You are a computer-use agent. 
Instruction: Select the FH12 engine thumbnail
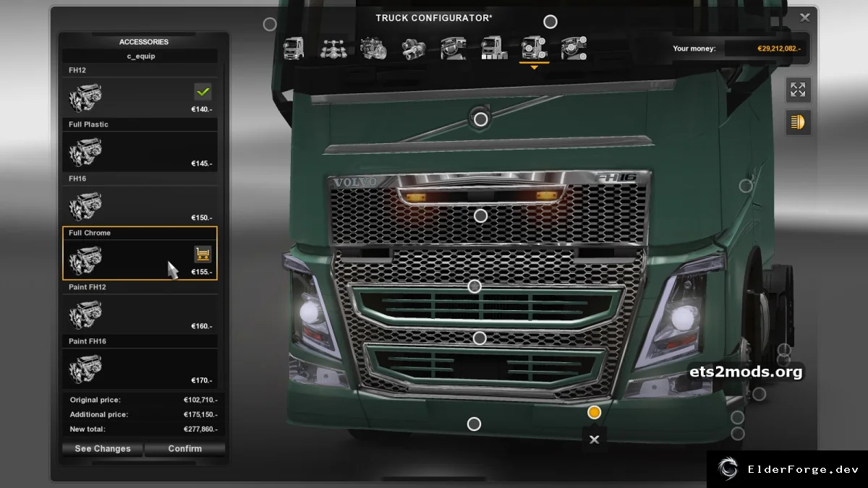pos(85,97)
